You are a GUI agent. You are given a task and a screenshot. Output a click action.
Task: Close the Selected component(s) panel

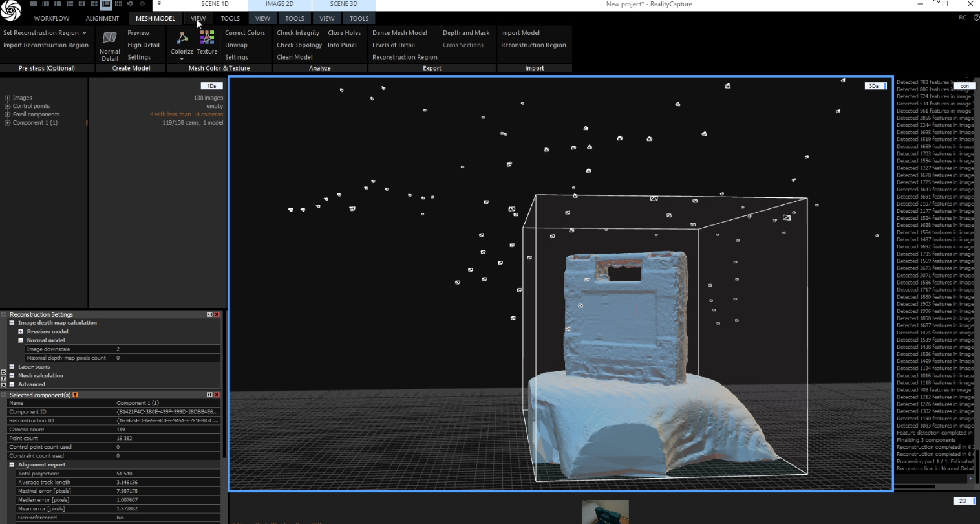[217, 395]
